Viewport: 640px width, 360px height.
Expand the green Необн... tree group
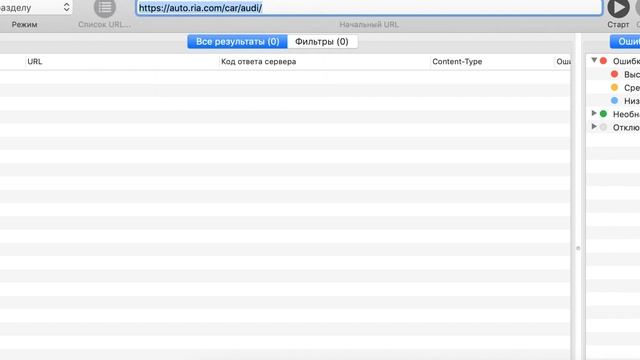point(594,113)
